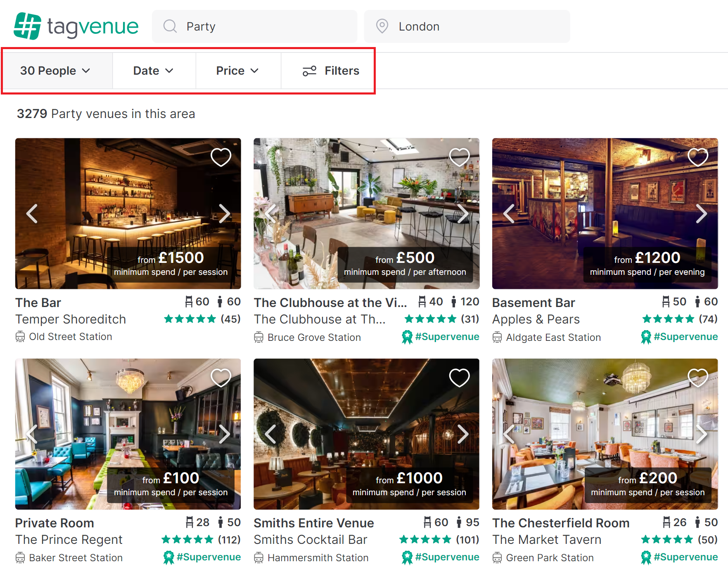This screenshot has height=574, width=728.
Task: Open The Bar venue title
Action: pyautogui.click(x=38, y=302)
